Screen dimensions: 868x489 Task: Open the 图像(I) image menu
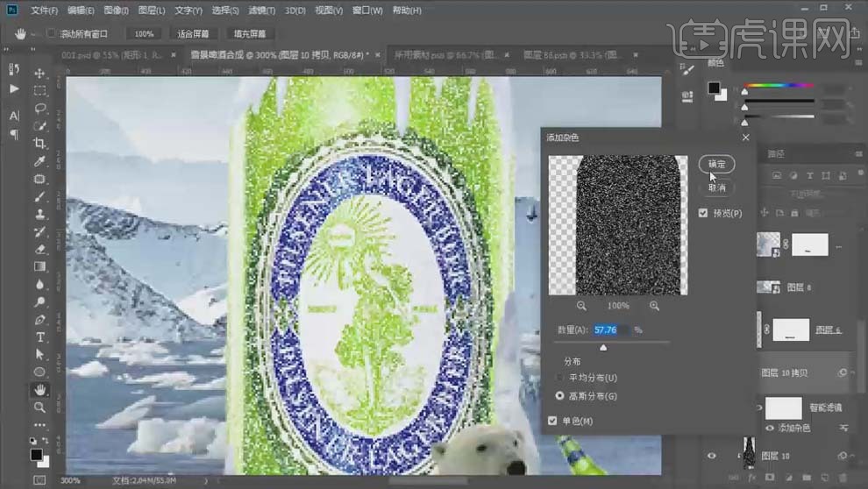[x=116, y=11]
